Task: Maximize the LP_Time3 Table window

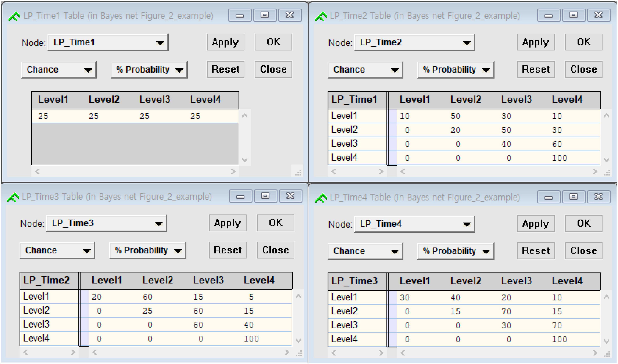Action: pos(265,196)
